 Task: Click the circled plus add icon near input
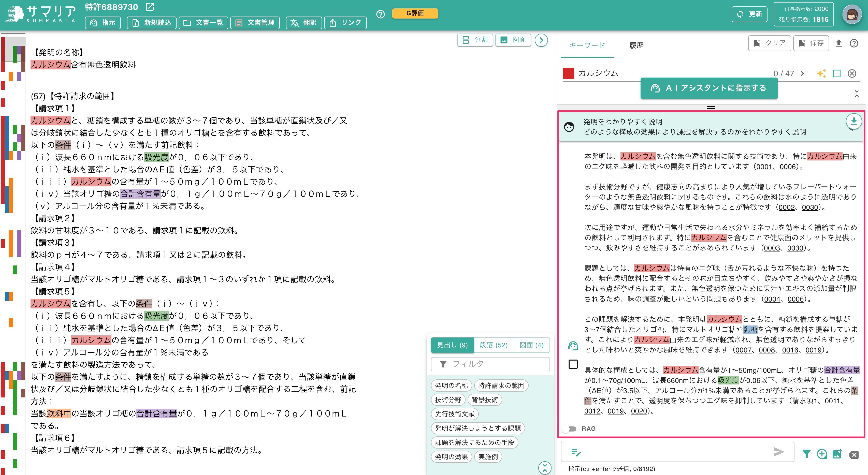822,454
